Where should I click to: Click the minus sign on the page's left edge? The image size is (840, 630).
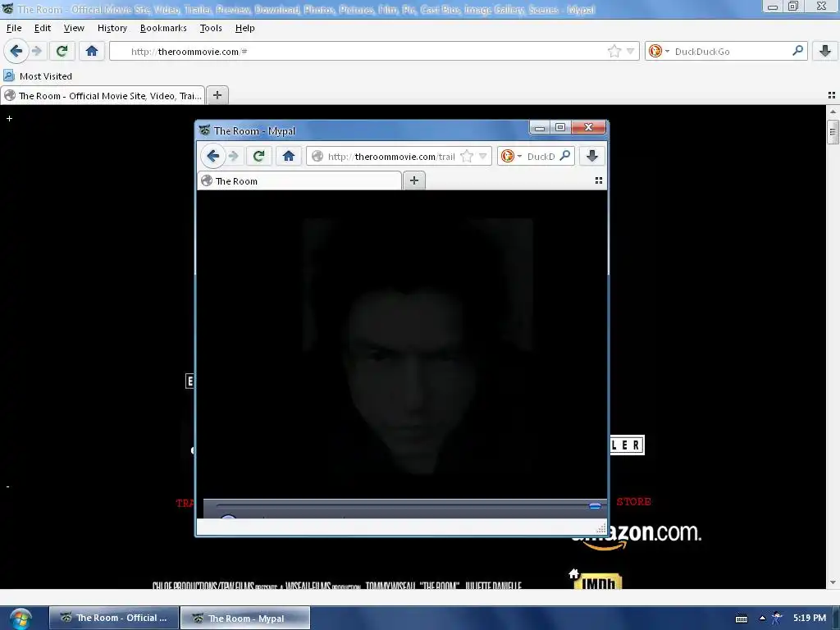[7, 487]
